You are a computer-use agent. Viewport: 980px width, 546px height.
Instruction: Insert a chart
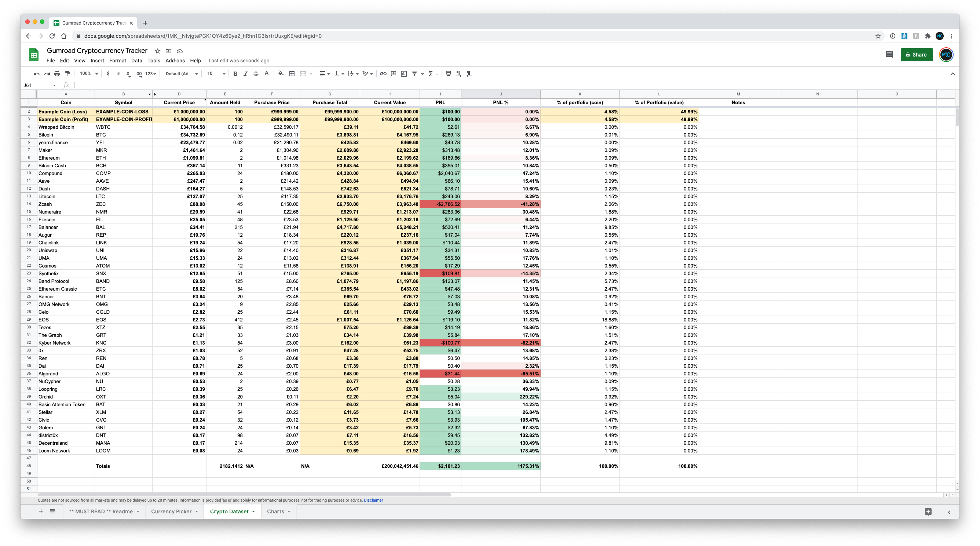[x=404, y=73]
